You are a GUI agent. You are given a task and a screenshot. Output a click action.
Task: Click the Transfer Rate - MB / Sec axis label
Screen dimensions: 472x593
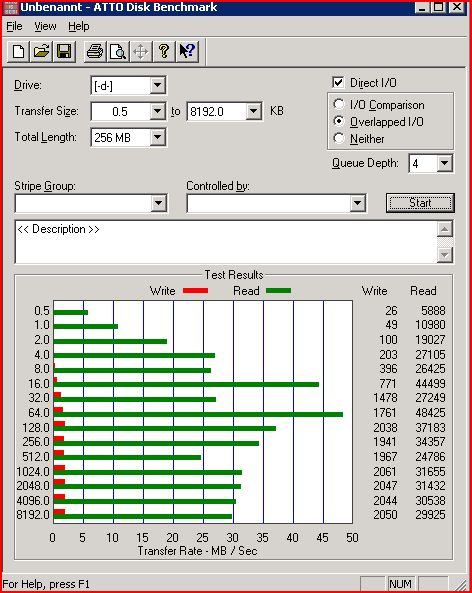tap(197, 551)
